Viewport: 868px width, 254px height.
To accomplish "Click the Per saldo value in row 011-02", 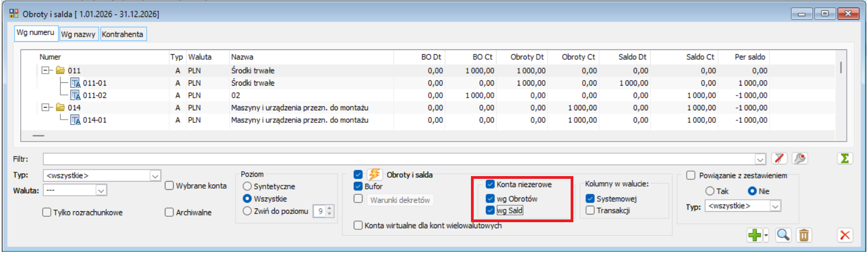I will tap(751, 95).
